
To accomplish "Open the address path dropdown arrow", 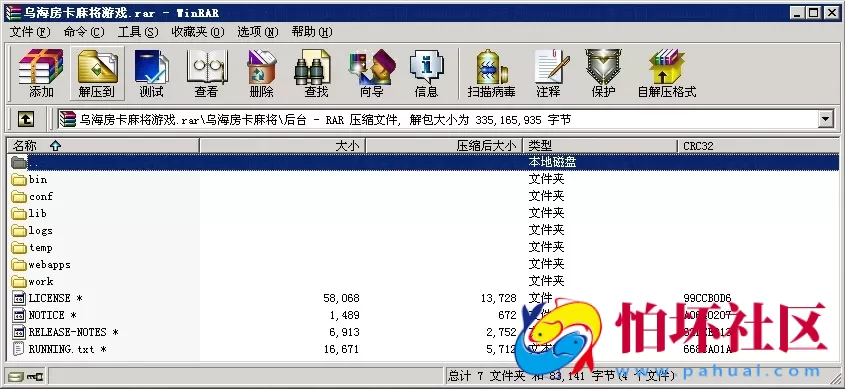I will coord(826,119).
